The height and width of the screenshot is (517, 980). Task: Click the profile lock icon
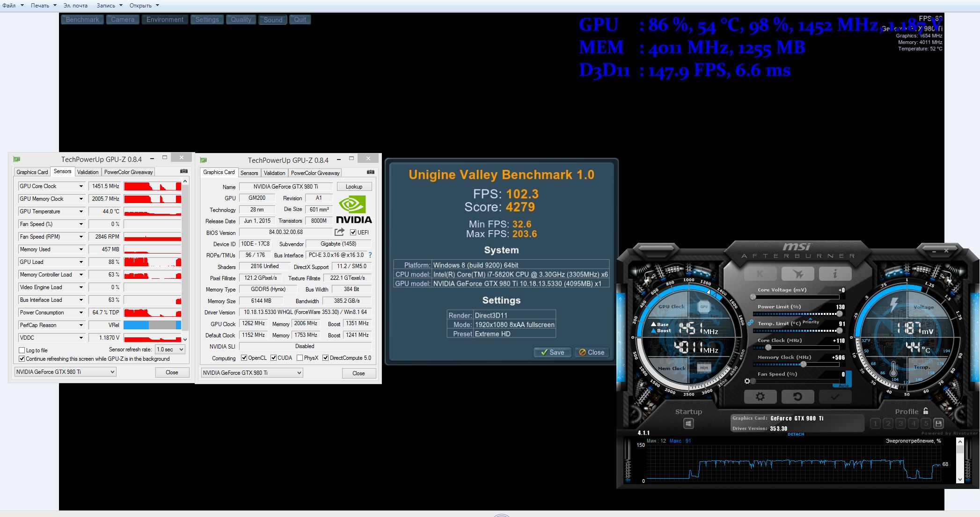[926, 411]
